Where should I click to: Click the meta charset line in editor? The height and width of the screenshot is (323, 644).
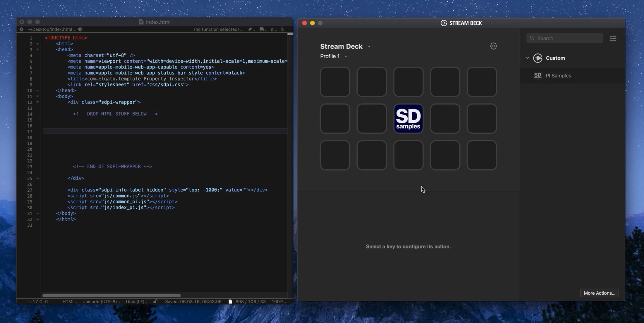click(101, 55)
